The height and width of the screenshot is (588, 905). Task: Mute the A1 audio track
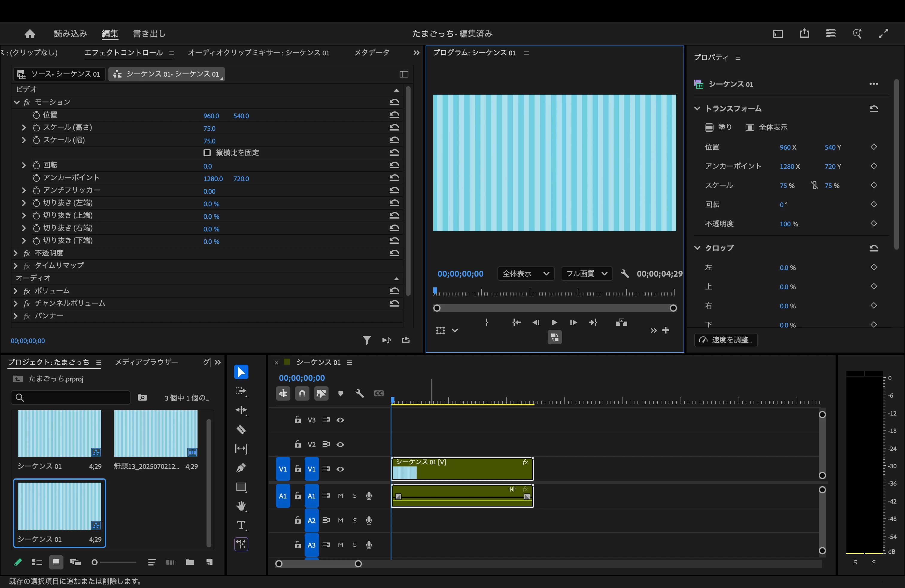click(x=340, y=495)
